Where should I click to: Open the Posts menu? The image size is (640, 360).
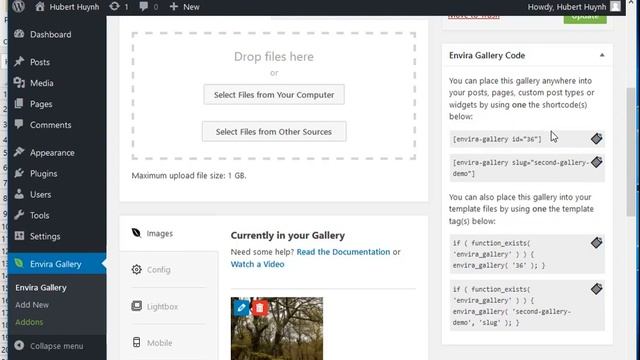pos(40,62)
